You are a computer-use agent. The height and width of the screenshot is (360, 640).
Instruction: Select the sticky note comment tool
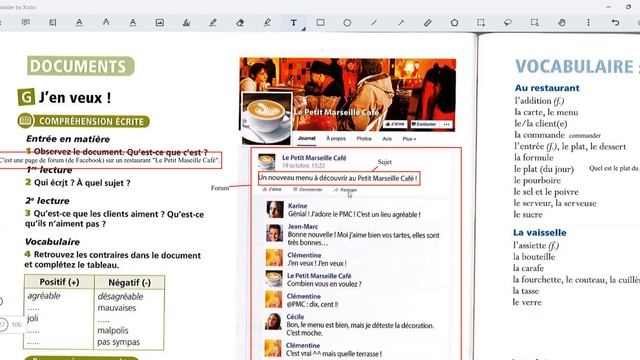click(x=26, y=22)
